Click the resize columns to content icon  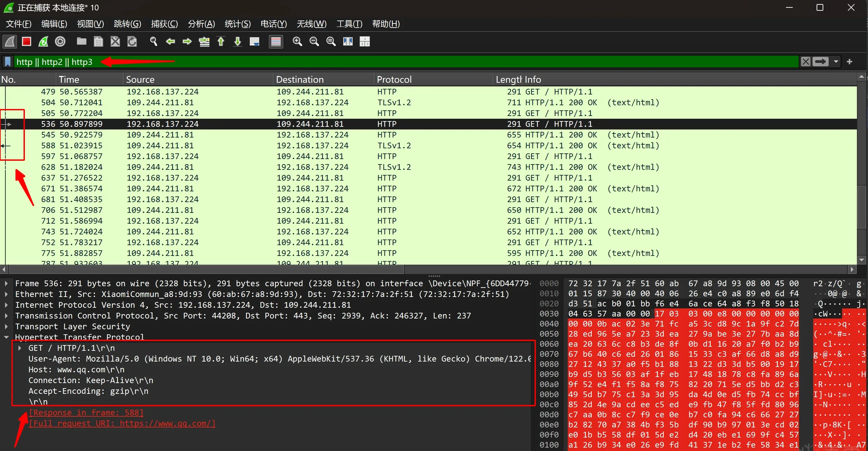click(x=348, y=41)
